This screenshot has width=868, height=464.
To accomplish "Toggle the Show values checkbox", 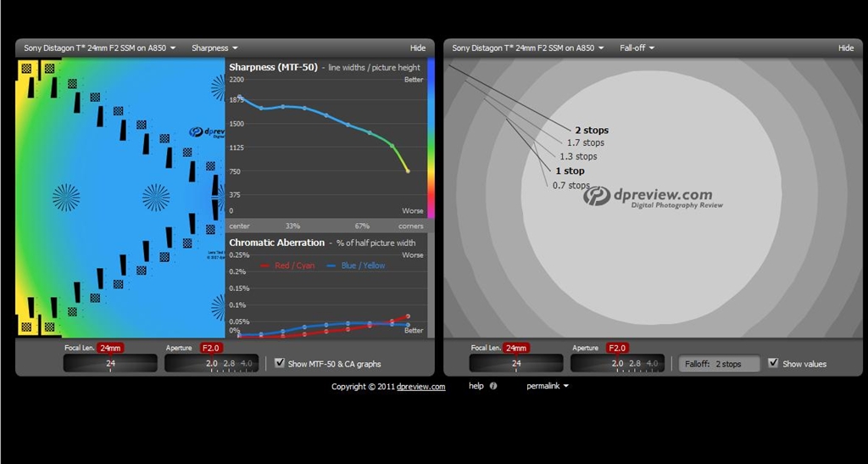I will (773, 363).
